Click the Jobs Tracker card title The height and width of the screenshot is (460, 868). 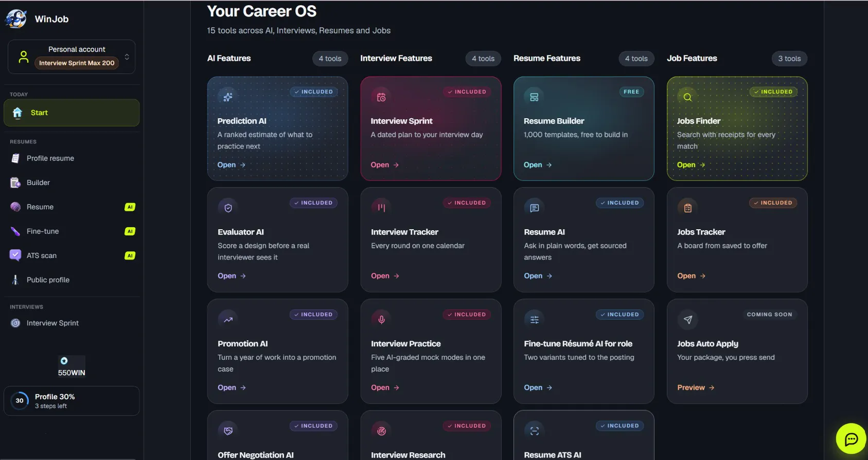[x=701, y=232]
